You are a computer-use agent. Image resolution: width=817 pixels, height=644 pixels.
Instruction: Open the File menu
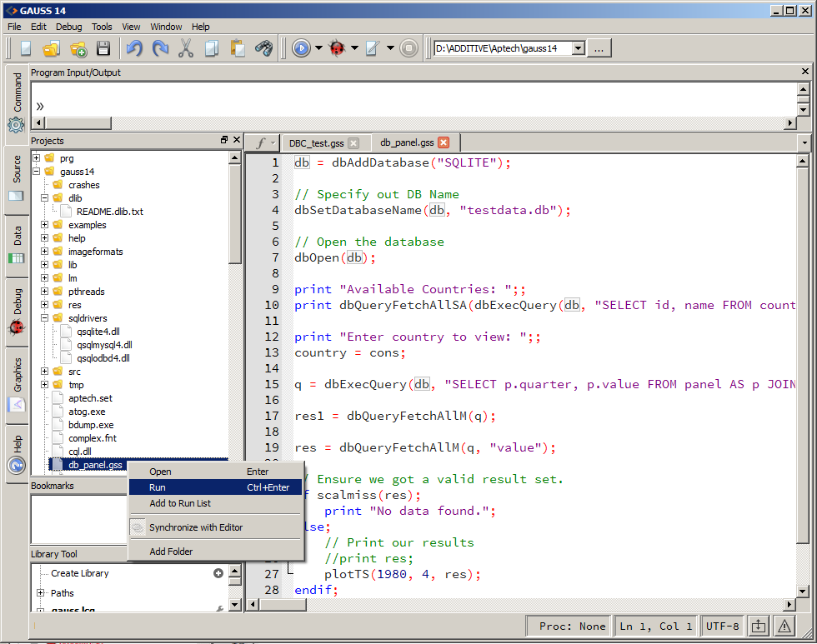pos(14,27)
